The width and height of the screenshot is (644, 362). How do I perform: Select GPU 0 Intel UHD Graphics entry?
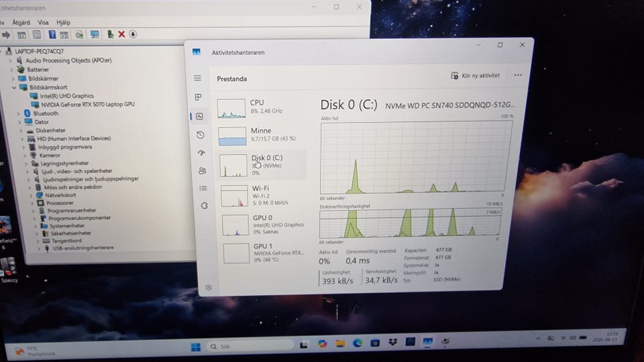[264, 225]
